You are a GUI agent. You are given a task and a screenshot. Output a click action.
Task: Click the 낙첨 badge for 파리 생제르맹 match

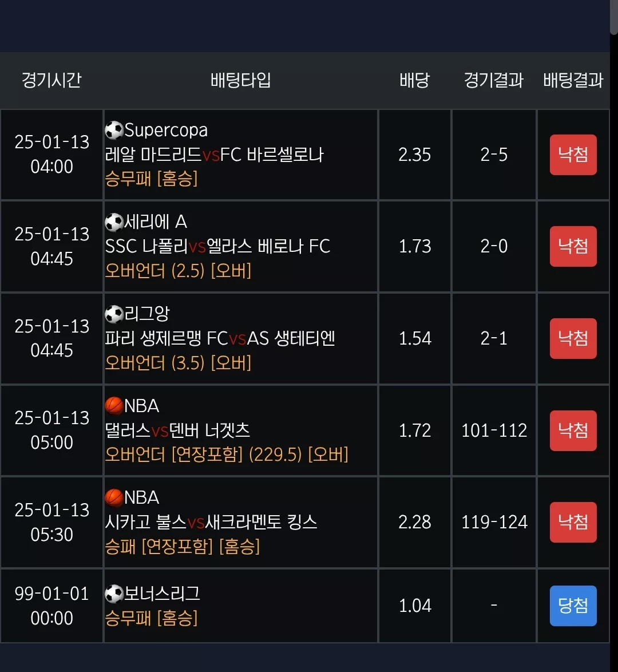point(573,338)
